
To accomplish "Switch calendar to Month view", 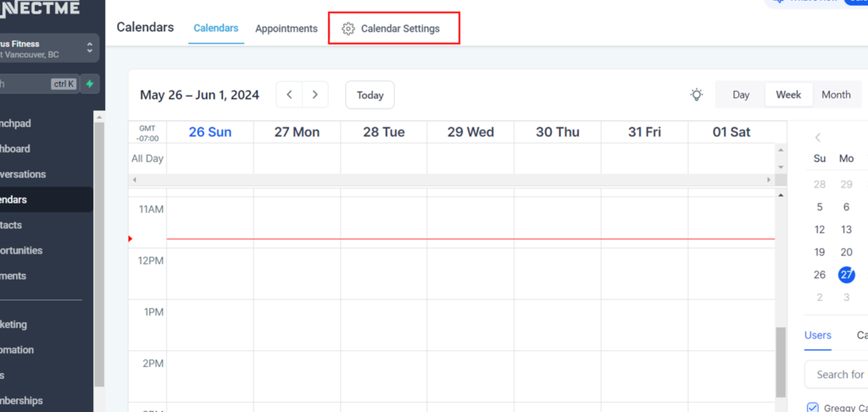I will 835,95.
